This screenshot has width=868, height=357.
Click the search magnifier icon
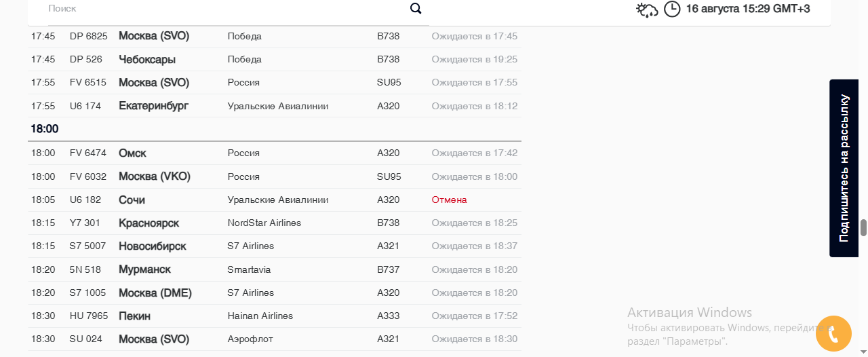pyautogui.click(x=416, y=9)
